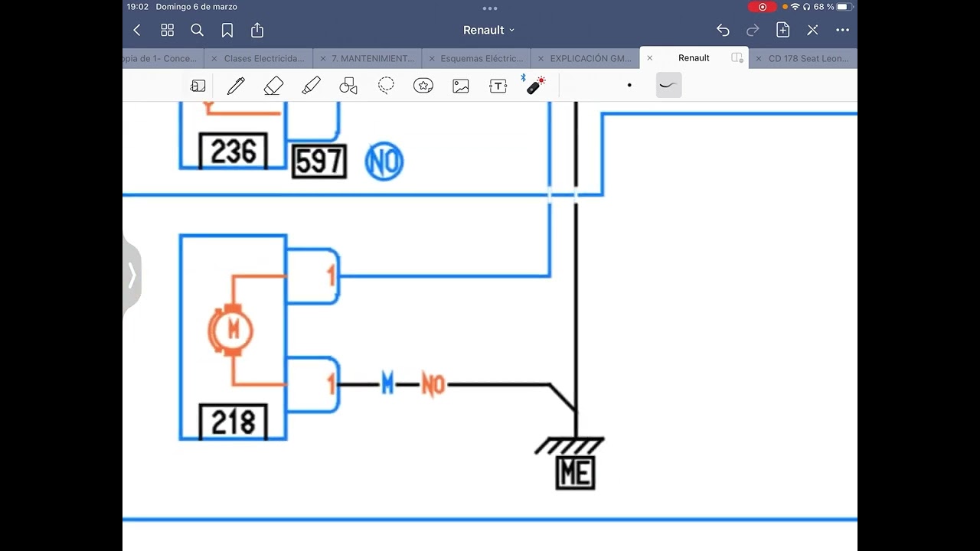Close the Clases Electricida... tab

[x=214, y=58]
